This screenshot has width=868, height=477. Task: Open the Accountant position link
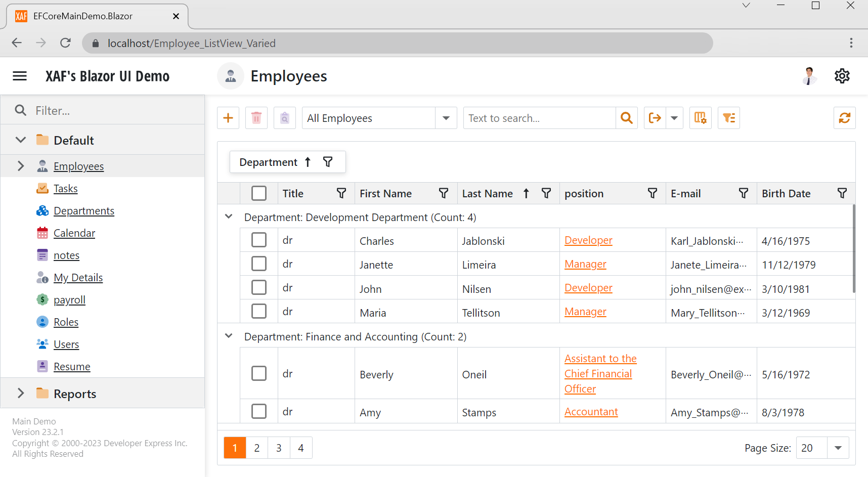591,412
